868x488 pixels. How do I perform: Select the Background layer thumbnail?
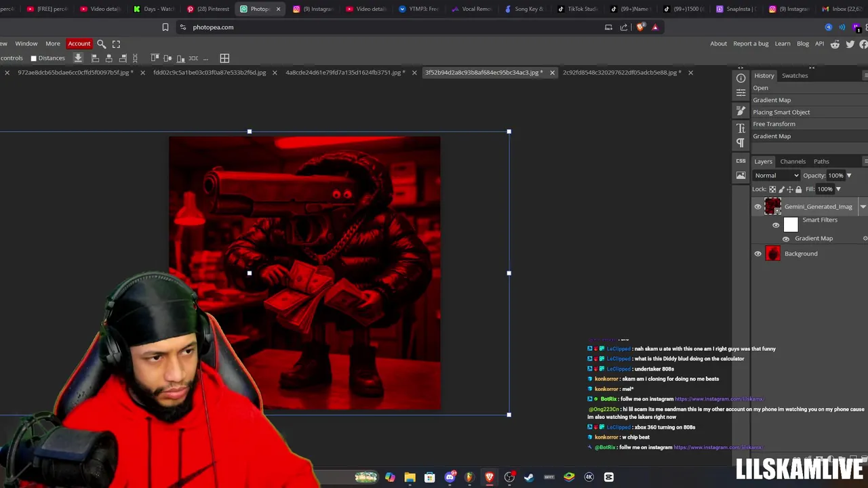click(773, 253)
